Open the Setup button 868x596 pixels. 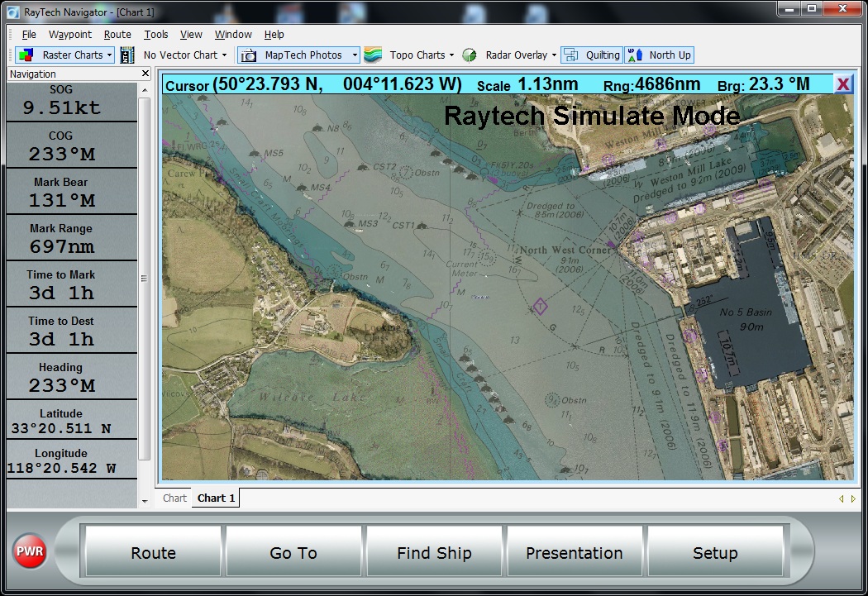coord(715,551)
